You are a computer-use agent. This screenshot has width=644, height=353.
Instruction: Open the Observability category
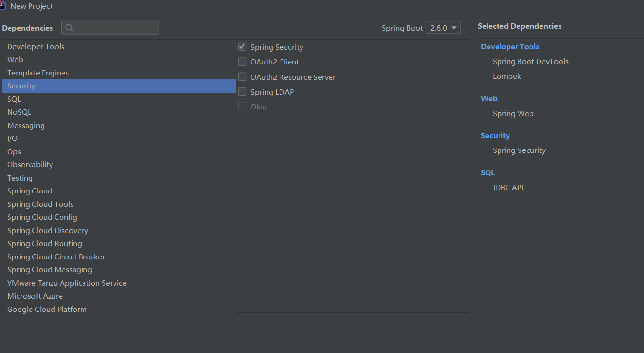(x=119, y=165)
